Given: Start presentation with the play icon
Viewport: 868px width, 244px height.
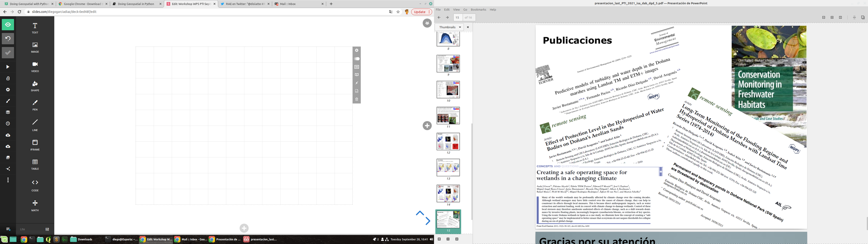Looking at the screenshot, I should (x=8, y=67).
